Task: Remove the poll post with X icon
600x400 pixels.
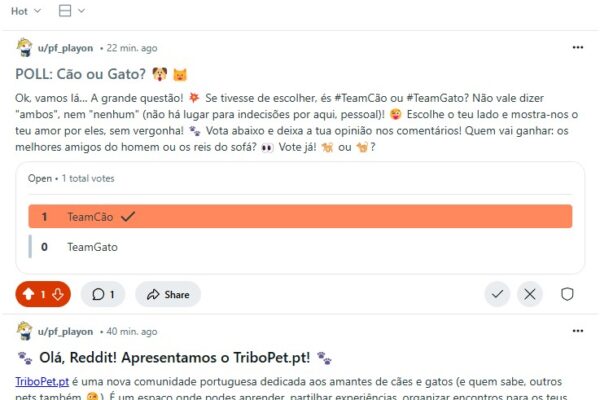Action: tap(530, 294)
